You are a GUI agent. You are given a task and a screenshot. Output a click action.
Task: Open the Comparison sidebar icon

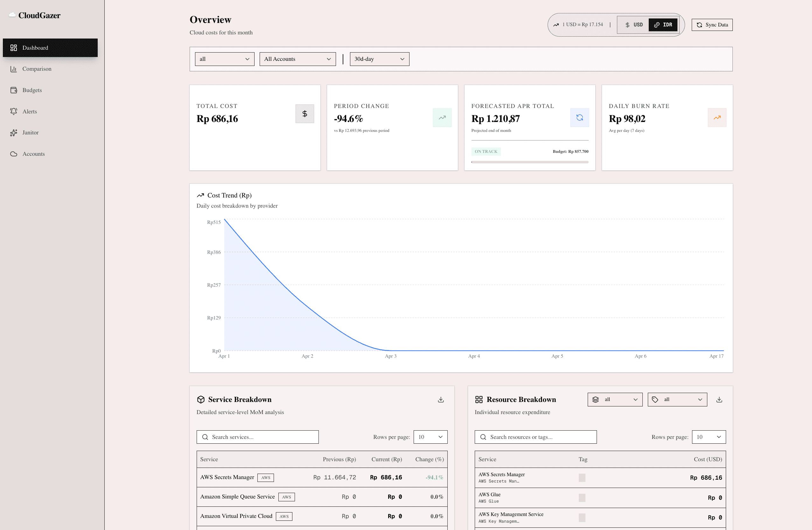pos(14,69)
